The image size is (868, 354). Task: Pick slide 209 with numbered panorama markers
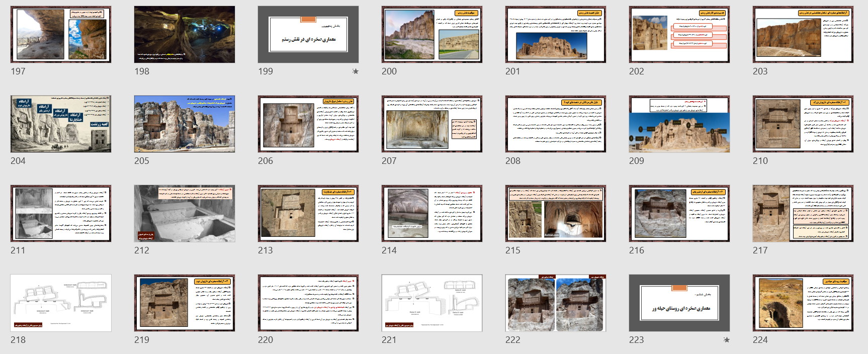(x=679, y=124)
